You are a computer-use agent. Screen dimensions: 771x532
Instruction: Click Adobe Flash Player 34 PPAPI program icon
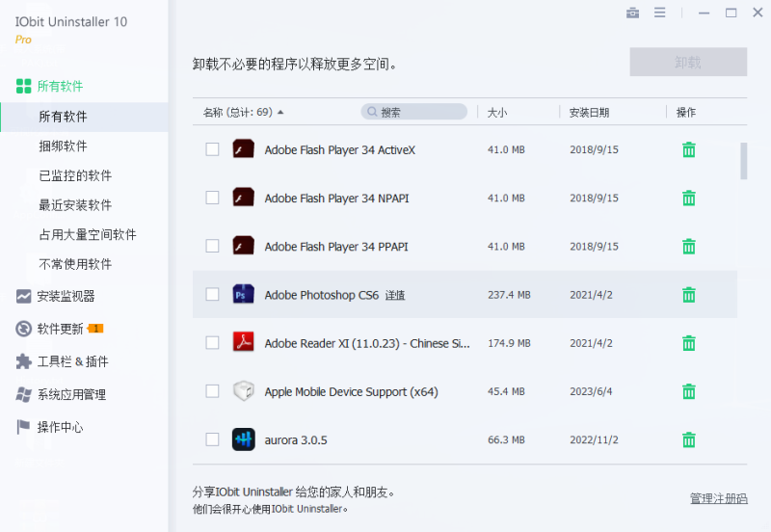244,246
